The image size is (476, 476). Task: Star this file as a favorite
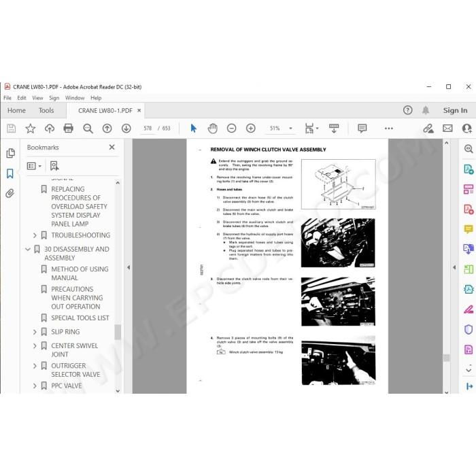(31, 129)
